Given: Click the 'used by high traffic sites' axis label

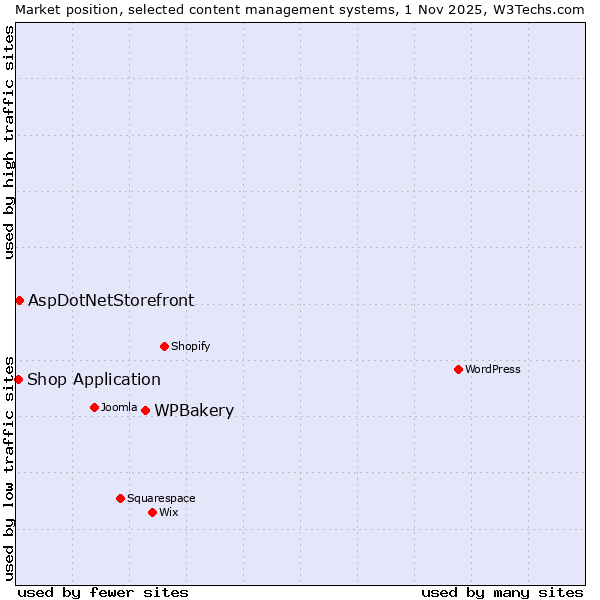Looking at the screenshot, I should pyautogui.click(x=9, y=142).
